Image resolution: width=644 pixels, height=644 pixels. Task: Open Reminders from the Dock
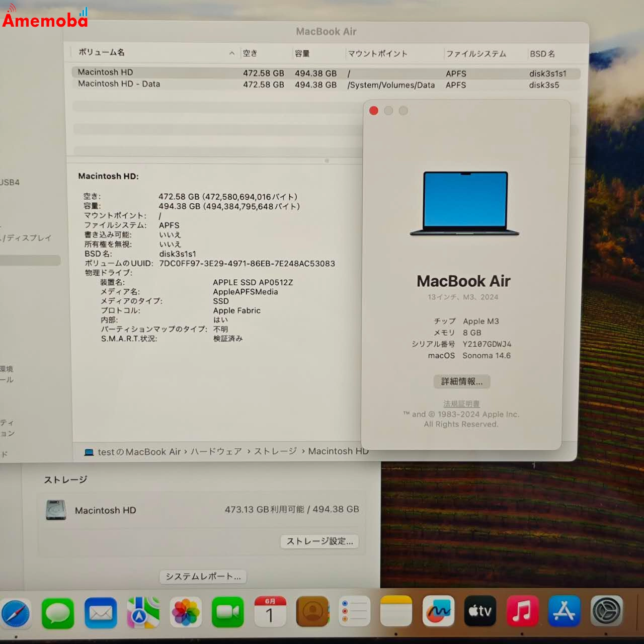pyautogui.click(x=355, y=610)
